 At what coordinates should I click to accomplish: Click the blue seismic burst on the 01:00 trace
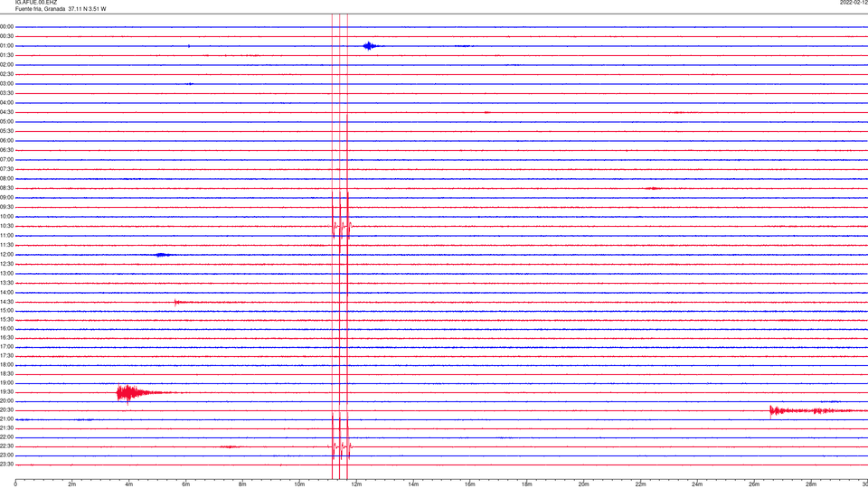click(370, 46)
